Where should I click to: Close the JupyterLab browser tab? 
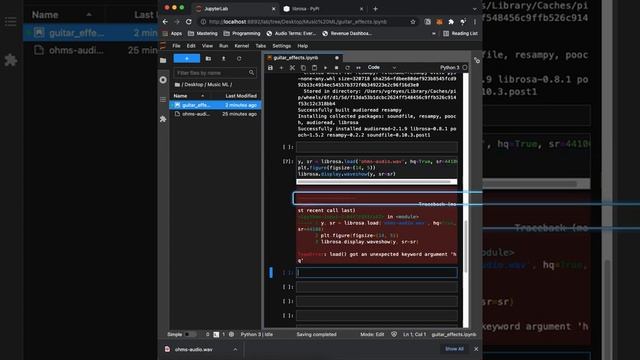[x=273, y=9]
